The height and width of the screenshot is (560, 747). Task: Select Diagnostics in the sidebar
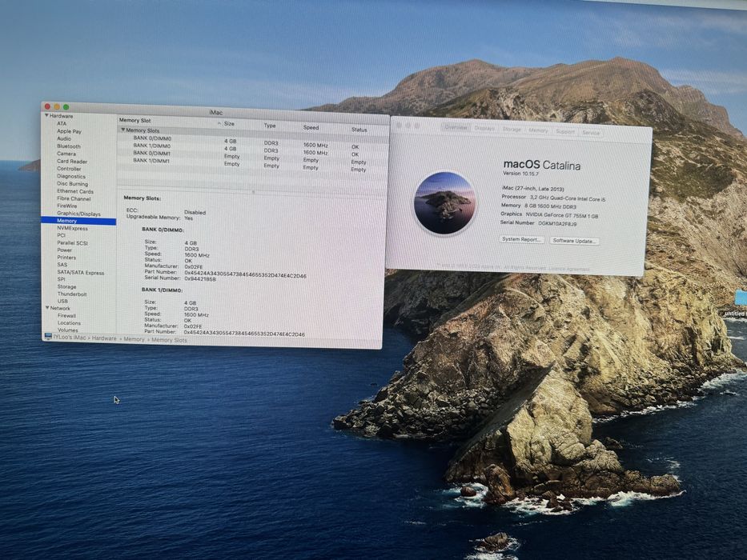tap(71, 176)
